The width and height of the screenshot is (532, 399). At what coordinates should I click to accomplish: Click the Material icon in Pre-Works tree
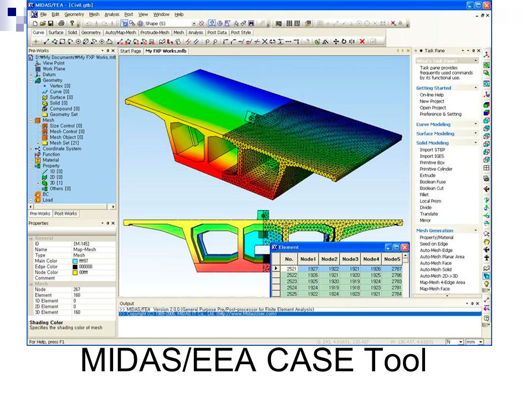point(38,160)
